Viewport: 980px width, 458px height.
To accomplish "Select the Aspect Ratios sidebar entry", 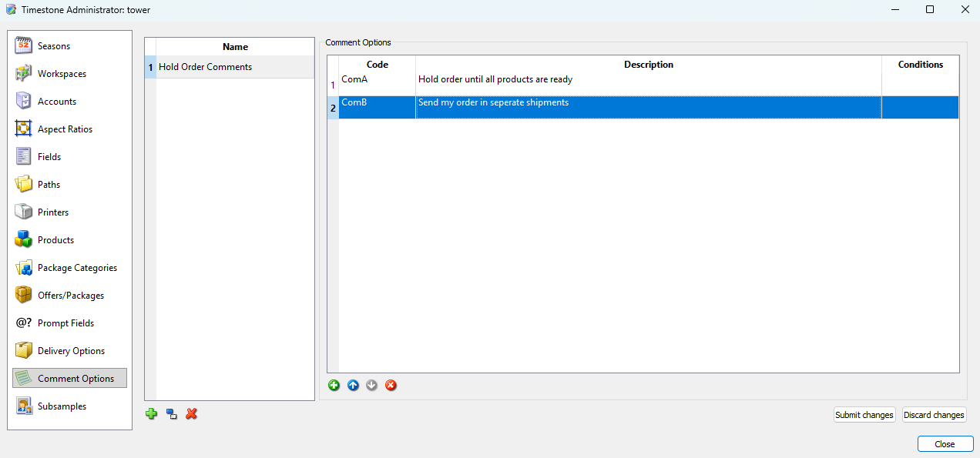I will (65, 129).
